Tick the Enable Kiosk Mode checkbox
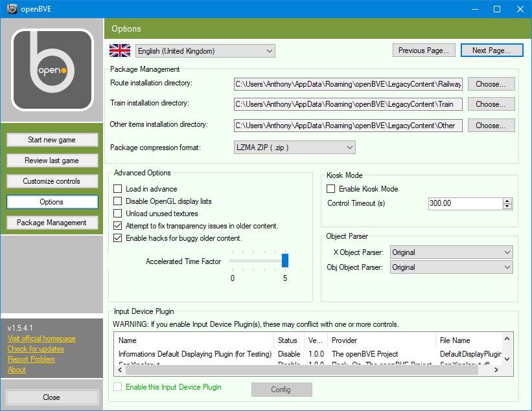 (x=331, y=189)
